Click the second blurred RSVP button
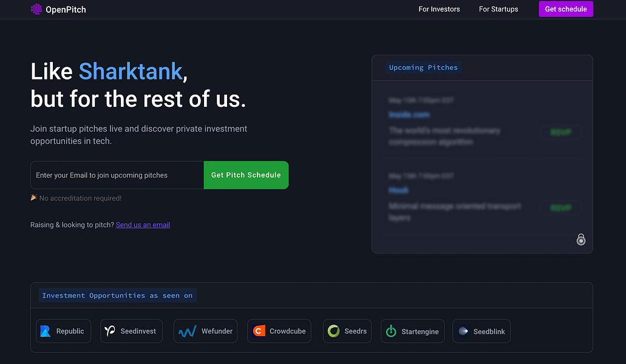This screenshot has height=364, width=626. tap(561, 207)
